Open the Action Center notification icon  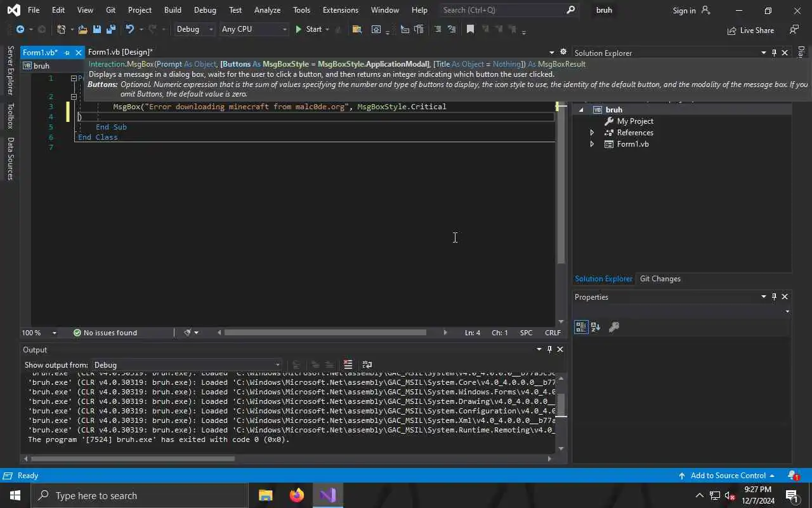791,495
